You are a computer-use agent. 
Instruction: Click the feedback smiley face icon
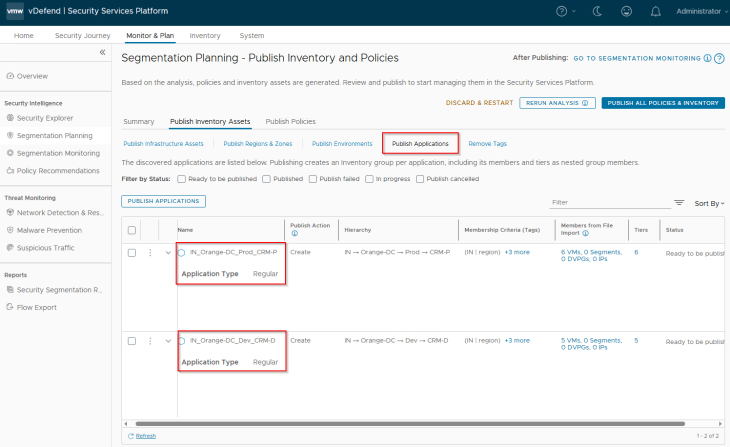(626, 11)
